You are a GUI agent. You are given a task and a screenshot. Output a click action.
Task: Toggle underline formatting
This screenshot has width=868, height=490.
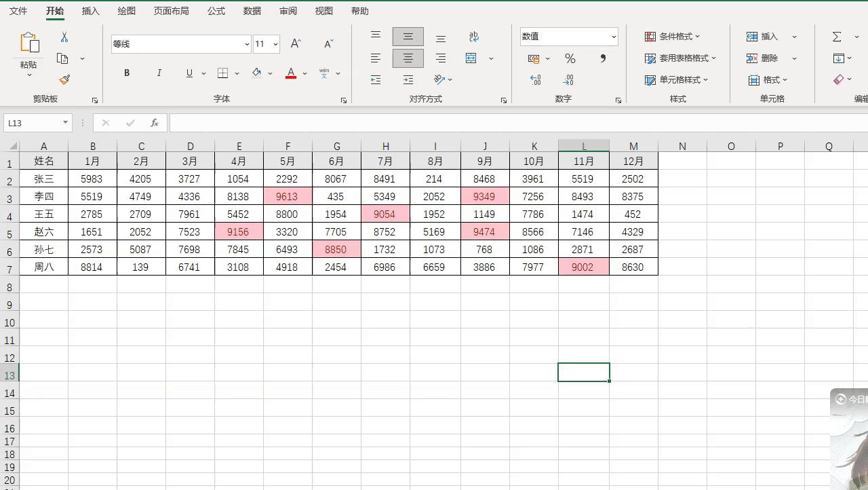(189, 73)
